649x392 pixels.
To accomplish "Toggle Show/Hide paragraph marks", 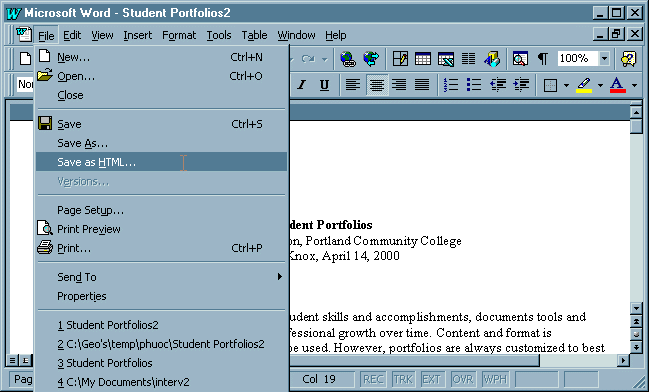I will click(x=543, y=59).
